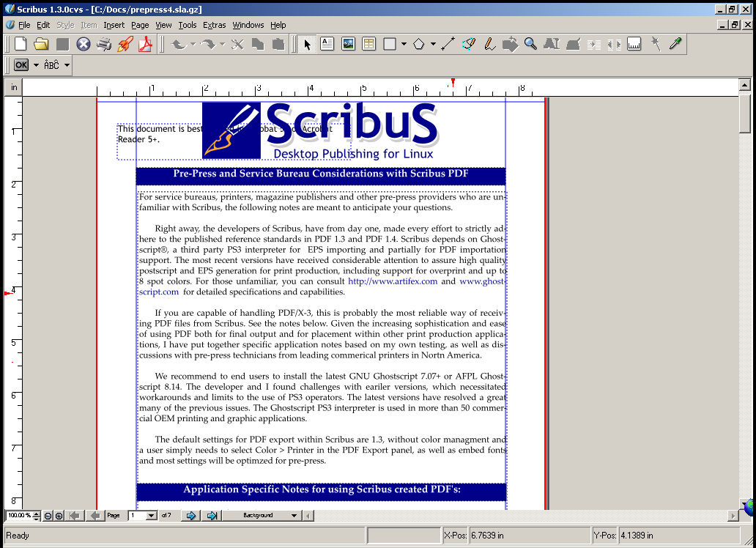Open the page number combo box

143,515
